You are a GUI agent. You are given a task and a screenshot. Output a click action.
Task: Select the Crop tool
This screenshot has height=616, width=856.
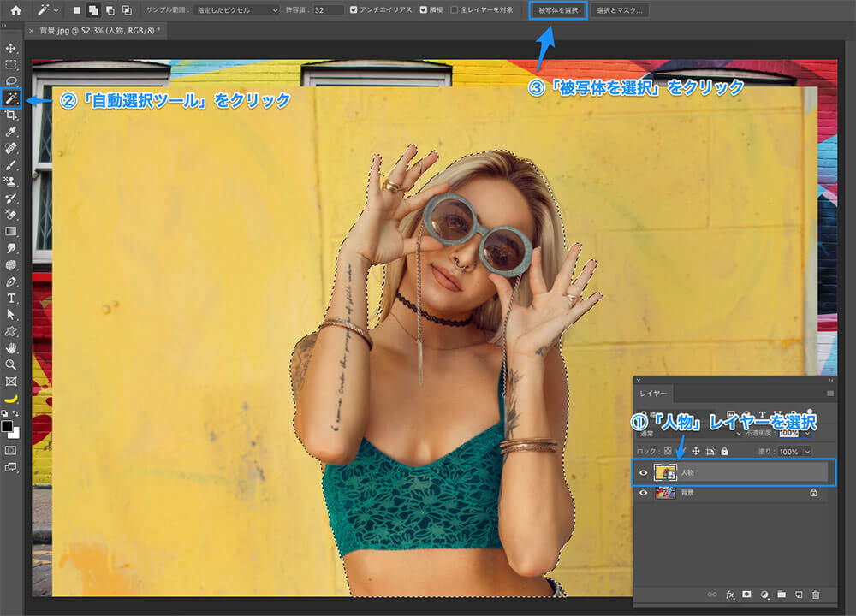tap(11, 115)
